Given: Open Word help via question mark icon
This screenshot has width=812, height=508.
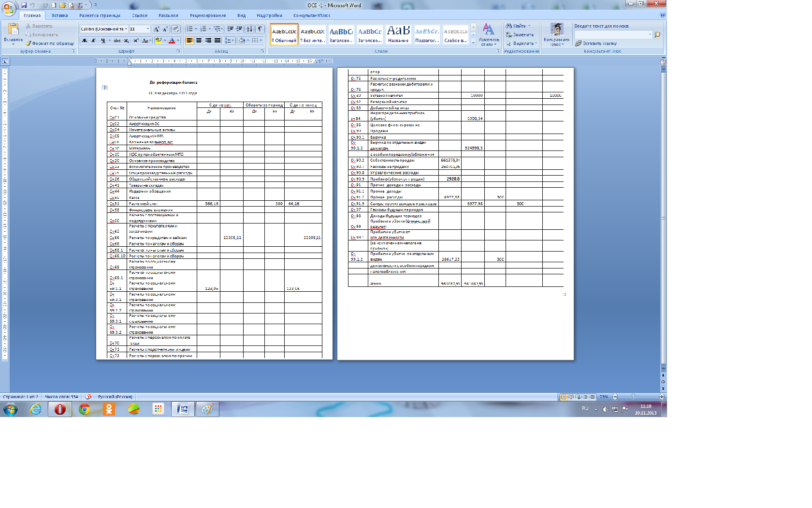Looking at the screenshot, I should point(662,15).
